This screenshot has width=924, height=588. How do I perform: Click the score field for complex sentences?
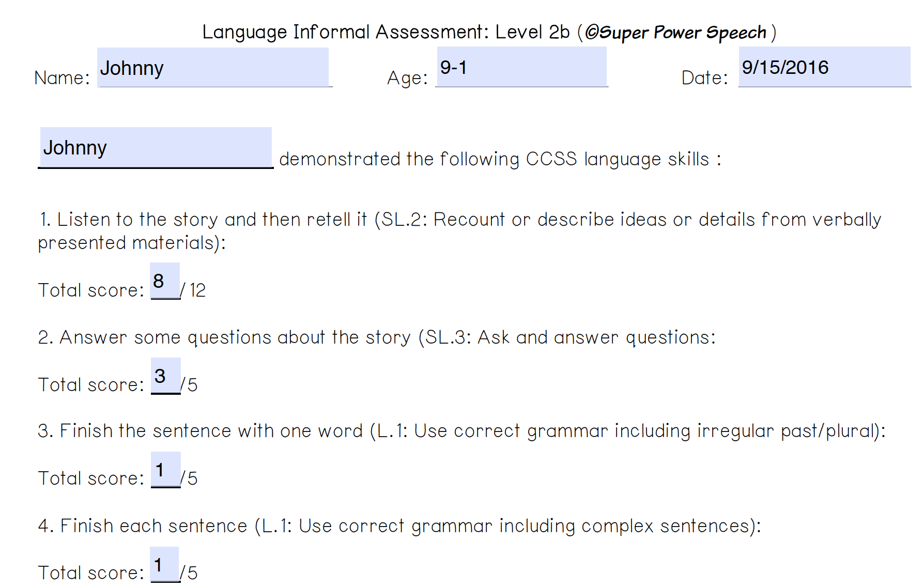click(164, 565)
